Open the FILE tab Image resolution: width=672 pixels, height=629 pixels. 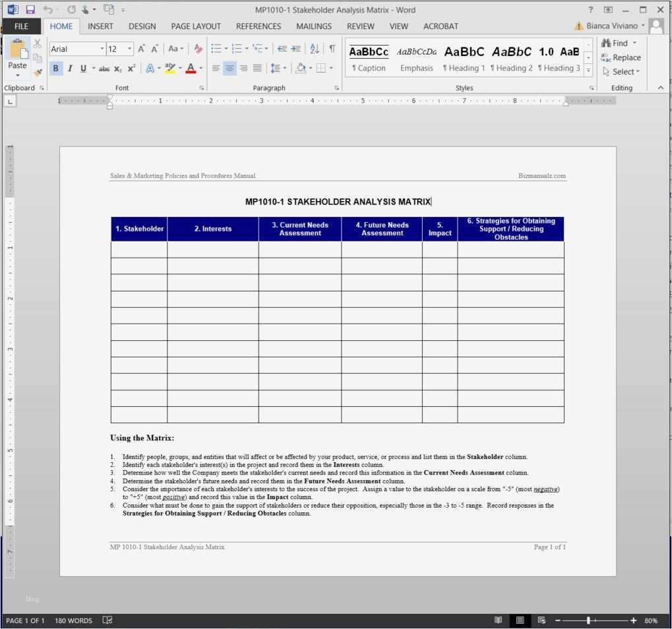[21, 26]
